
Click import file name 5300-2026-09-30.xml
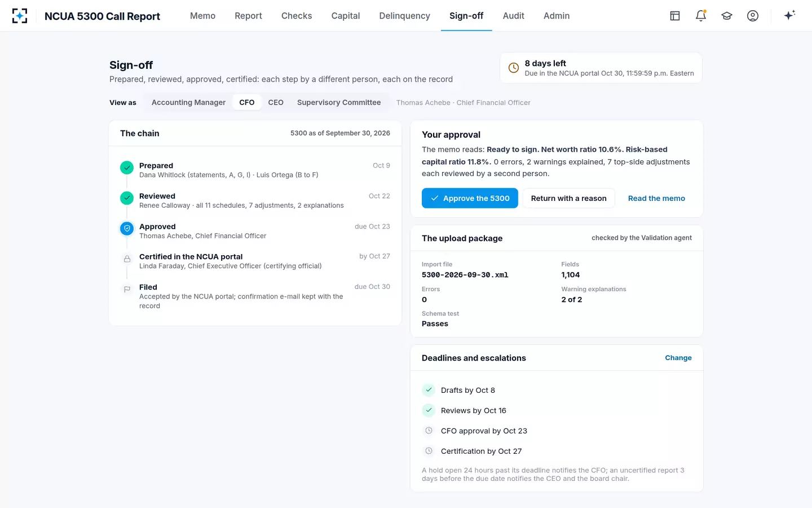pos(465,275)
